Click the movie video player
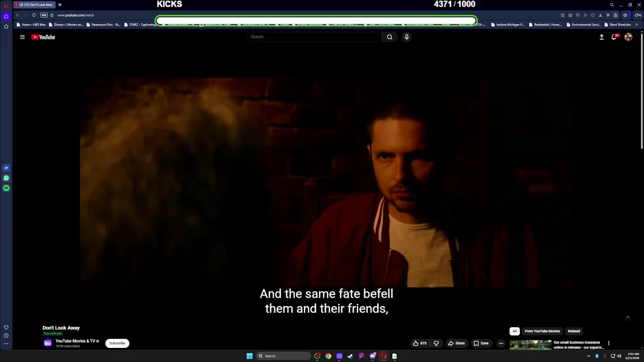The height and width of the screenshot is (362, 644). point(327,183)
